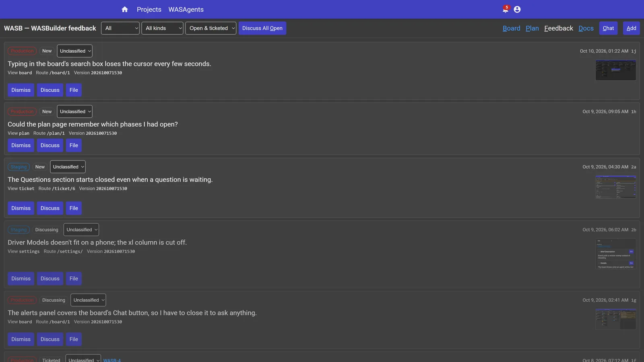
Task: Discuss the plan page phases feedback
Action: pos(50,145)
